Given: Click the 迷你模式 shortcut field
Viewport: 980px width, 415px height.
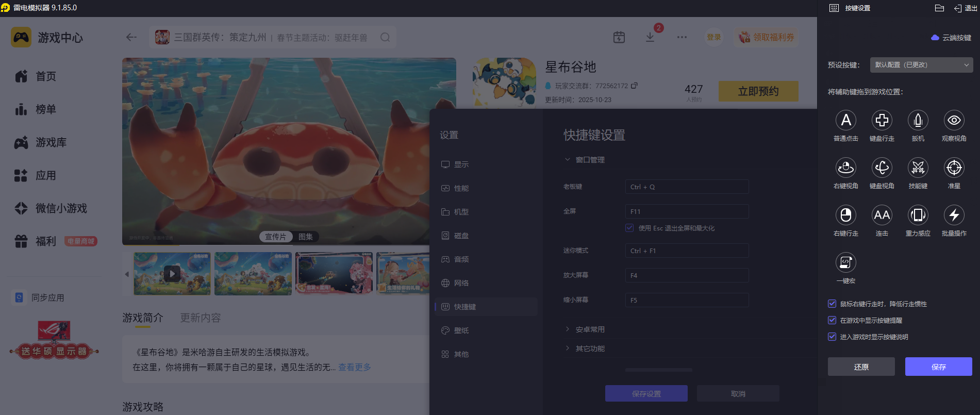Looking at the screenshot, I should [687, 251].
